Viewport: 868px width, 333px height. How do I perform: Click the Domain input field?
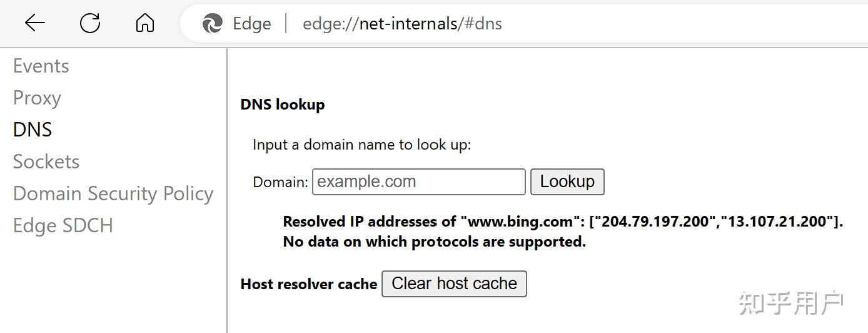pyautogui.click(x=418, y=182)
